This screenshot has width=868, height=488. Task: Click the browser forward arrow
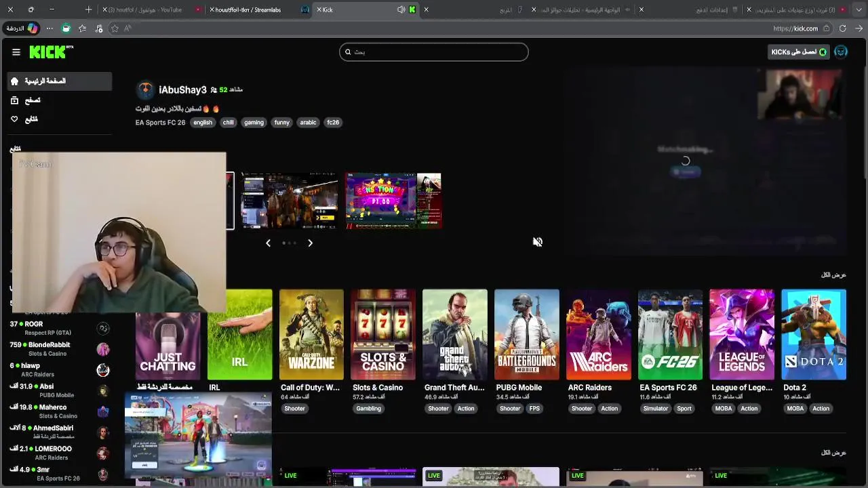click(860, 28)
